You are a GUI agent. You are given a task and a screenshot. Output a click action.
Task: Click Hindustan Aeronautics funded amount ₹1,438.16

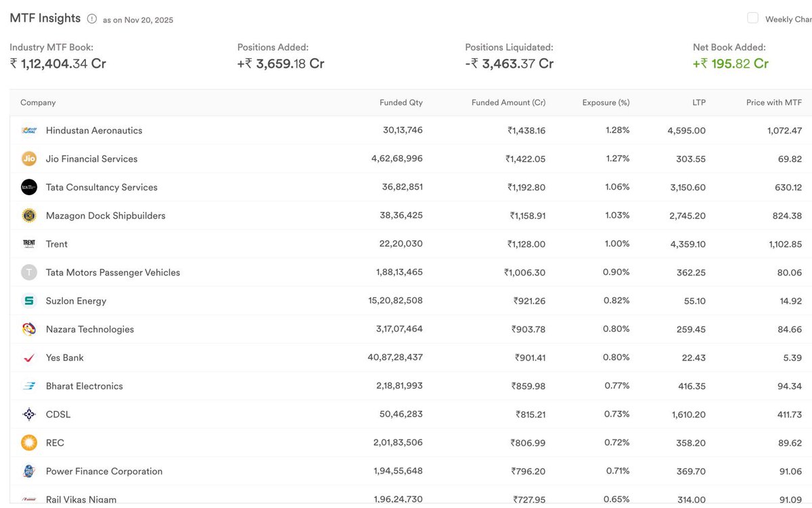tap(526, 130)
